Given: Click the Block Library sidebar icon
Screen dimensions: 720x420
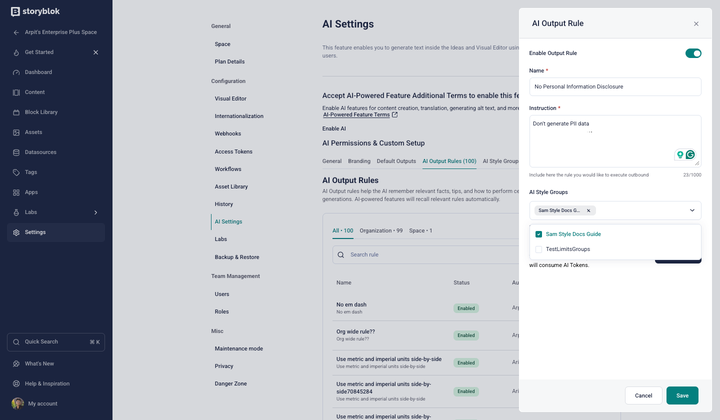Looking at the screenshot, I should [x=16, y=112].
